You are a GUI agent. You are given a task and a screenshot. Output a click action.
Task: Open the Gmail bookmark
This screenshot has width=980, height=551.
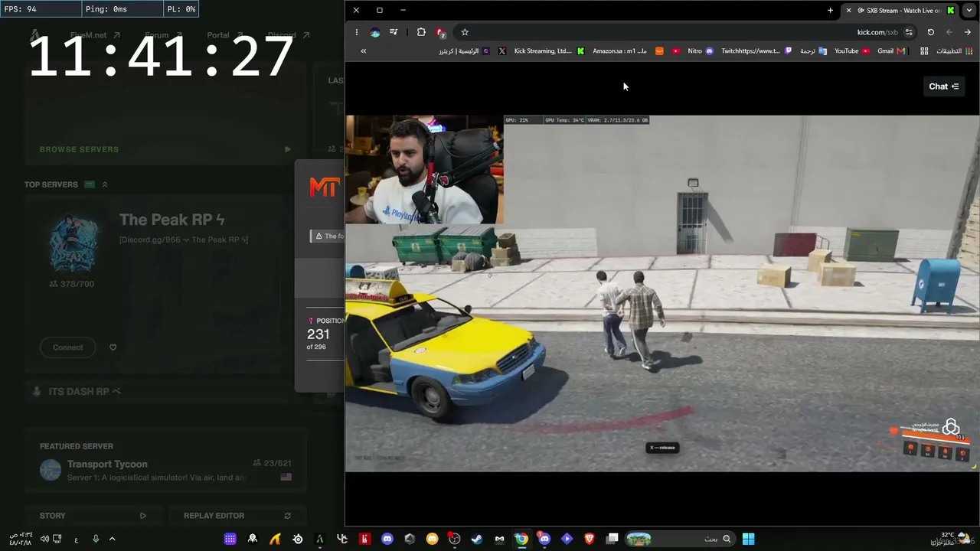tap(891, 51)
